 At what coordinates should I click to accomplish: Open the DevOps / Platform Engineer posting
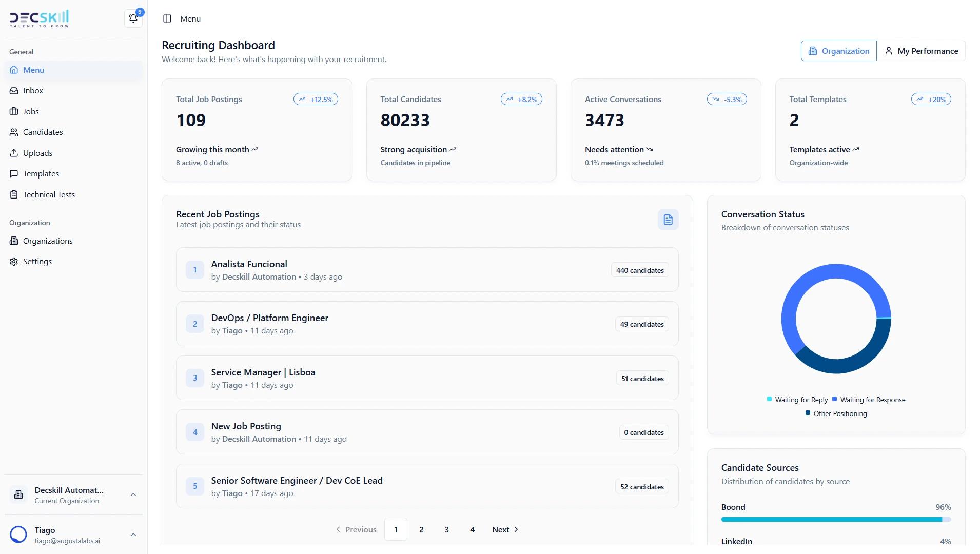tap(427, 324)
